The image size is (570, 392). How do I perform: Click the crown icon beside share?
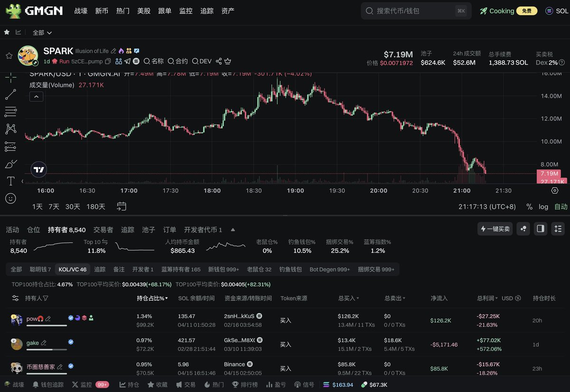pyautogui.click(x=228, y=61)
